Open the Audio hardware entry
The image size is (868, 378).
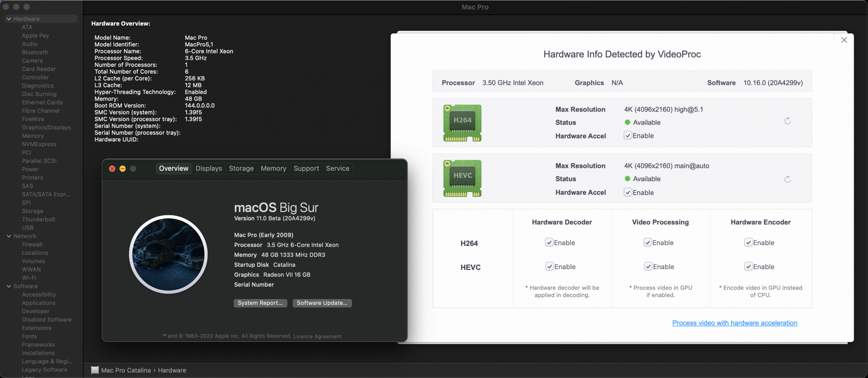click(x=30, y=44)
